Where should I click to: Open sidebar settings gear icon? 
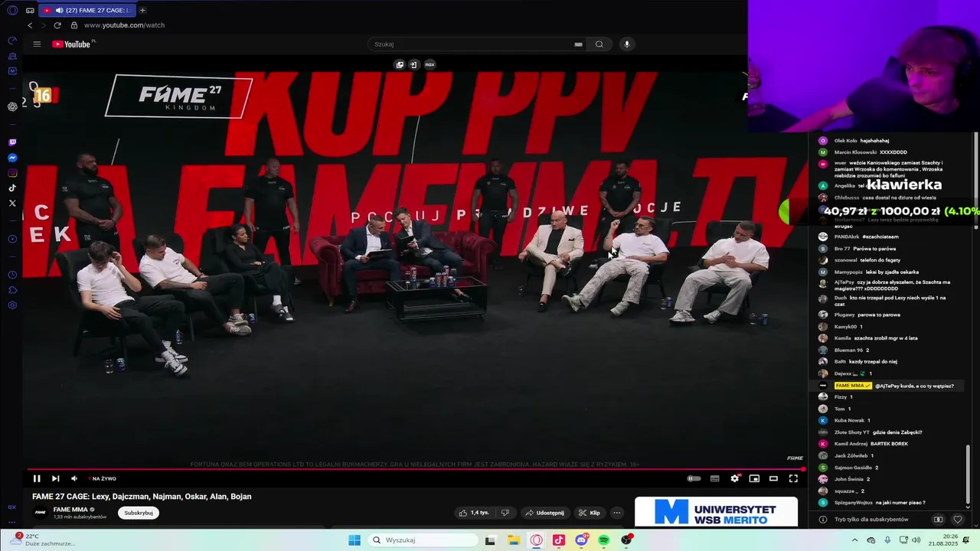12,305
